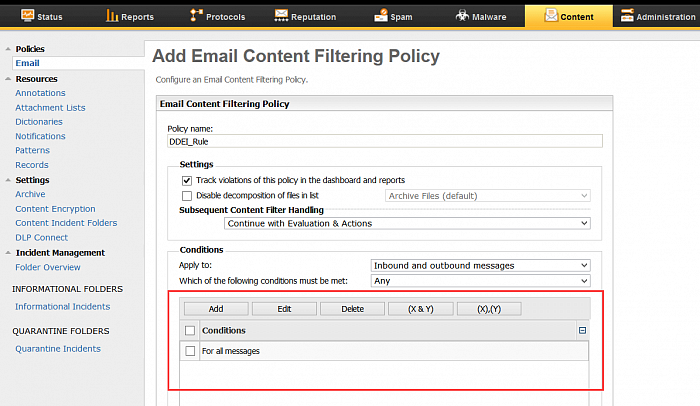Open the Archive settings link
This screenshot has width=700, height=406.
30,194
